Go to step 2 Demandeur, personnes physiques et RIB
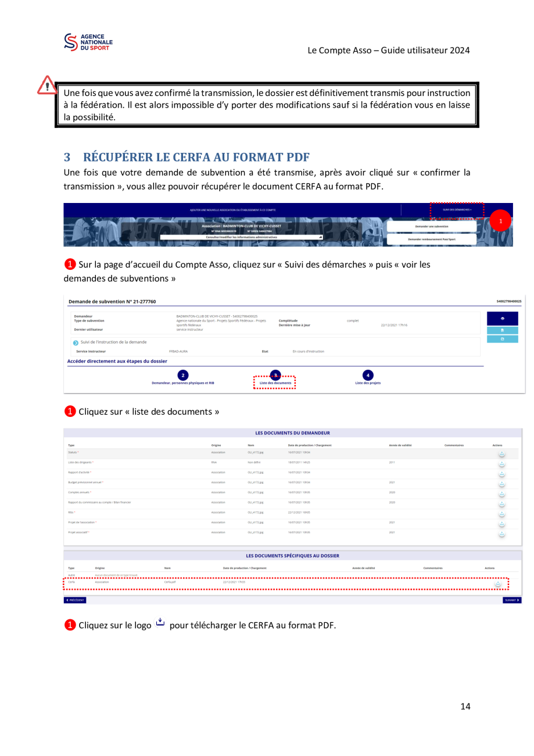The image size is (534, 756). click(x=182, y=378)
